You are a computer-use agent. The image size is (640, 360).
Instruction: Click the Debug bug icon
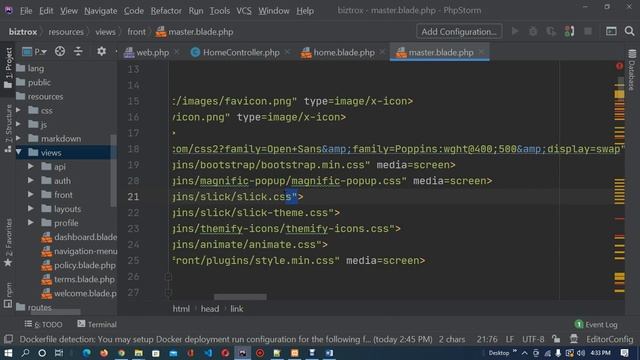(x=533, y=31)
